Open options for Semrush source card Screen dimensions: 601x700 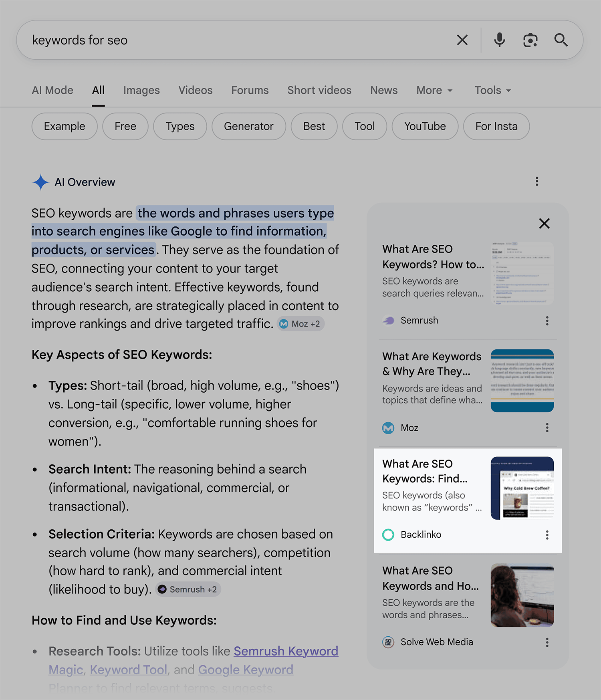click(x=547, y=321)
